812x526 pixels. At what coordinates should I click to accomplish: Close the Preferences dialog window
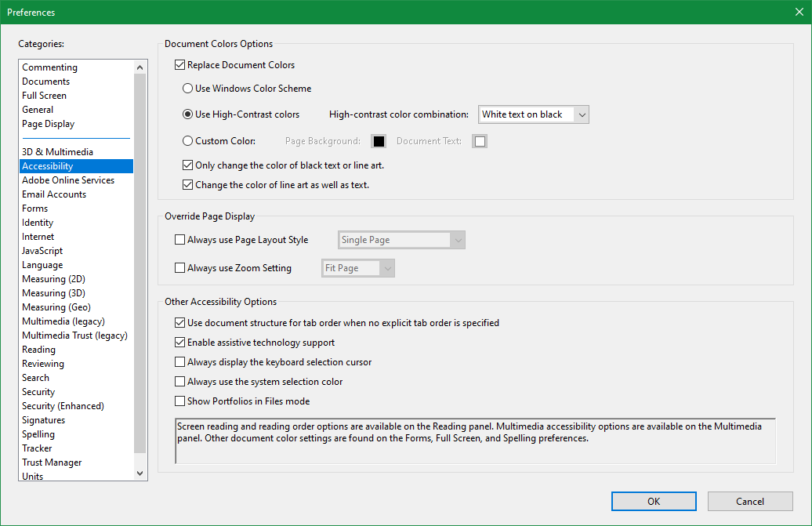799,12
